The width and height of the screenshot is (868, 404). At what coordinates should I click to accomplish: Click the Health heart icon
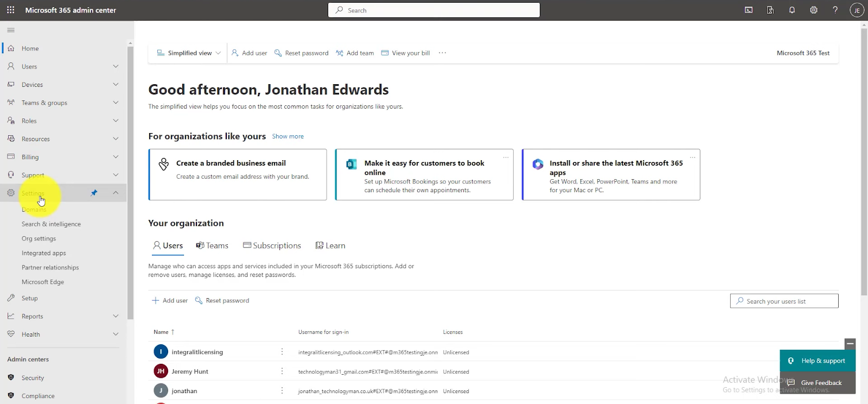pyautogui.click(x=11, y=334)
